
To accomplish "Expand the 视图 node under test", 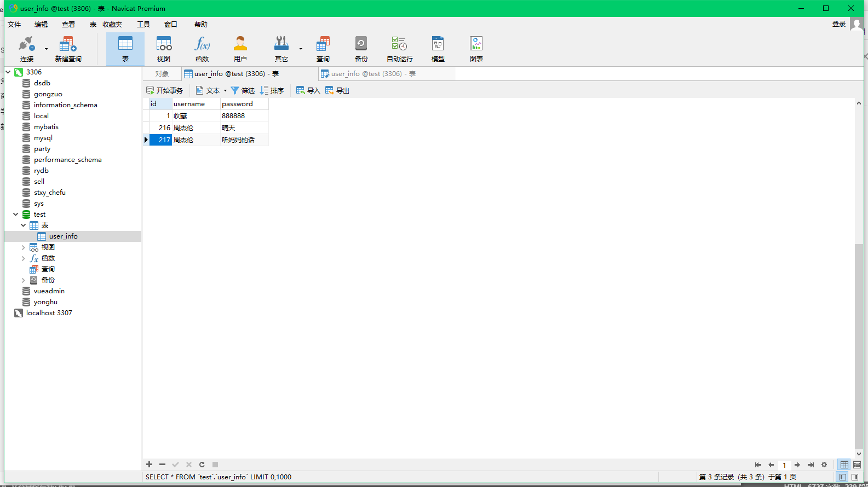I will [23, 247].
